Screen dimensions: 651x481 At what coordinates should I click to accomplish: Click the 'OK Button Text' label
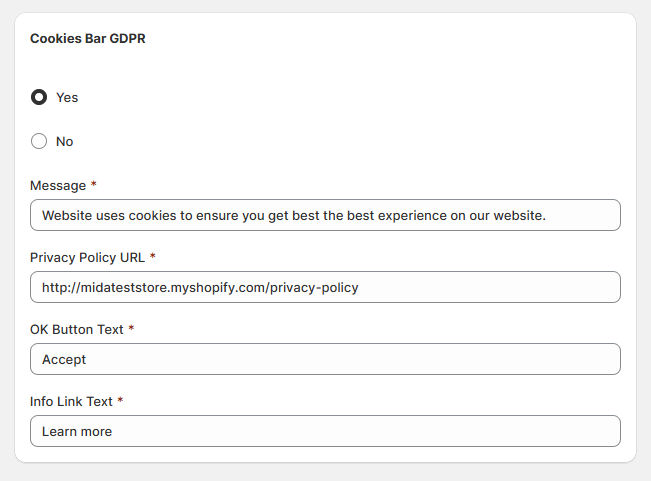(76, 329)
